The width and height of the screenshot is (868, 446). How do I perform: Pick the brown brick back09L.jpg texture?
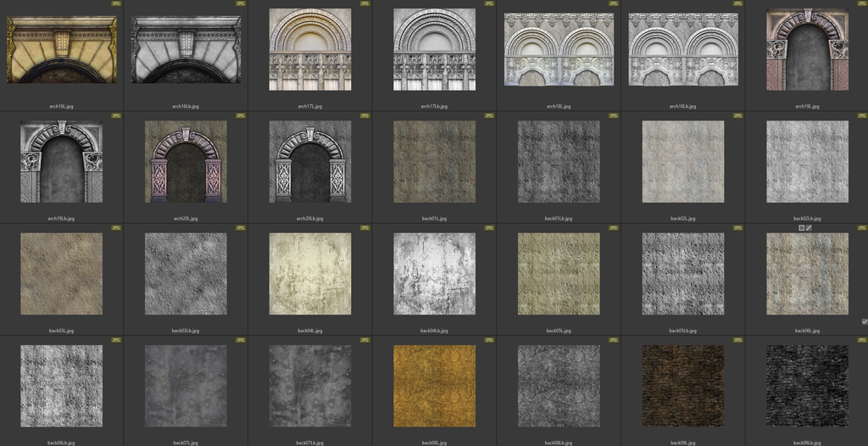[682, 386]
